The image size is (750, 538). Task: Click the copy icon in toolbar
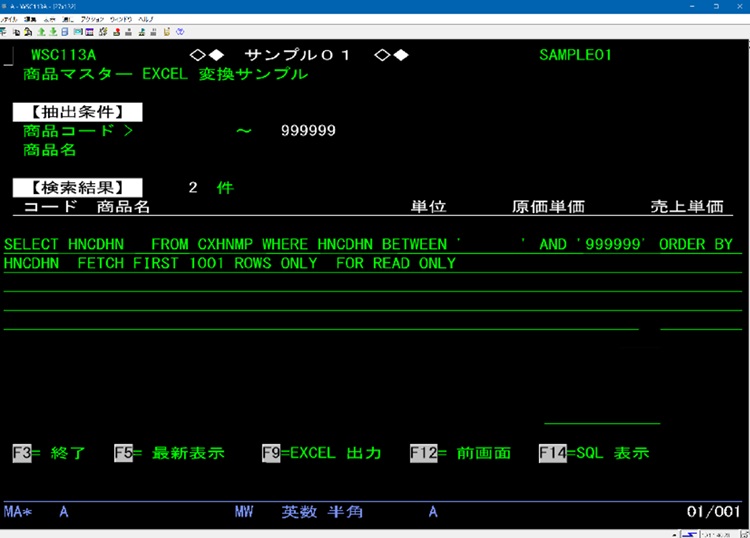click(16, 32)
